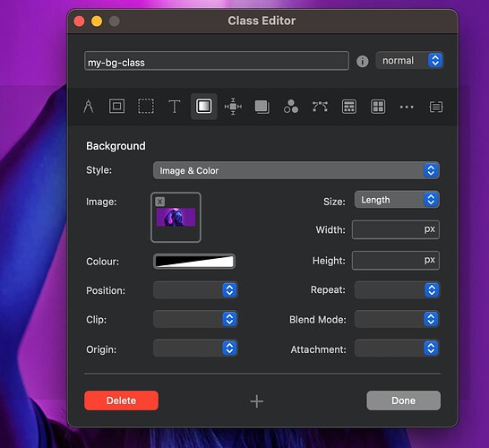Image resolution: width=489 pixels, height=448 pixels.
Task: Open the position/alignment arrows icon
Action: [x=233, y=107]
